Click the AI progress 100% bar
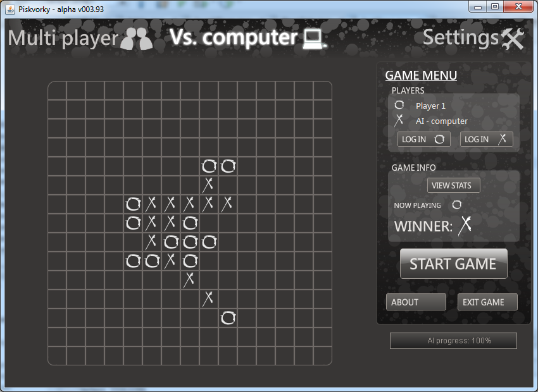Screen dimensions: 538x392 tap(453, 341)
